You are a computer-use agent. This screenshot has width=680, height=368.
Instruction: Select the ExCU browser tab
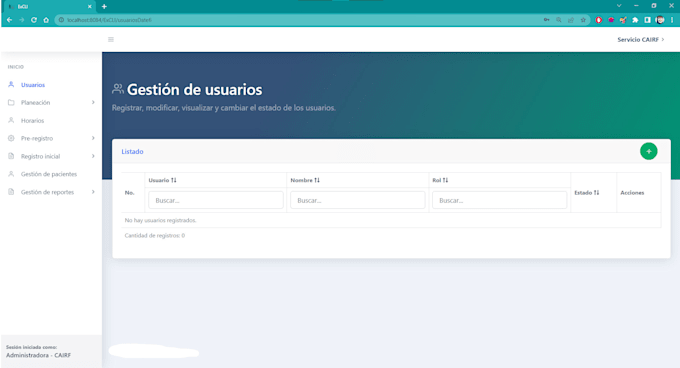point(48,7)
